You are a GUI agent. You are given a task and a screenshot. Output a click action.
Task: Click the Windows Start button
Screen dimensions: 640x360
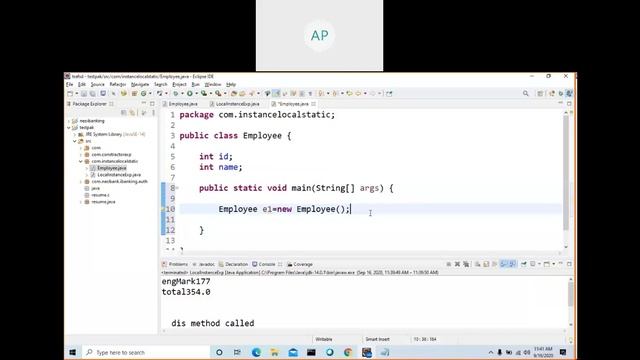73,352
